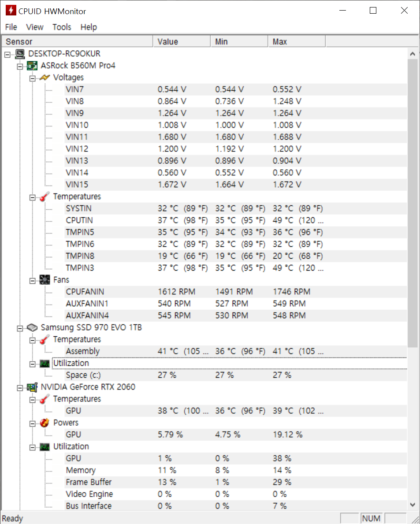420x524 pixels.
Task: Collapse the ASRock B560M Pro4 node
Action: pos(20,67)
